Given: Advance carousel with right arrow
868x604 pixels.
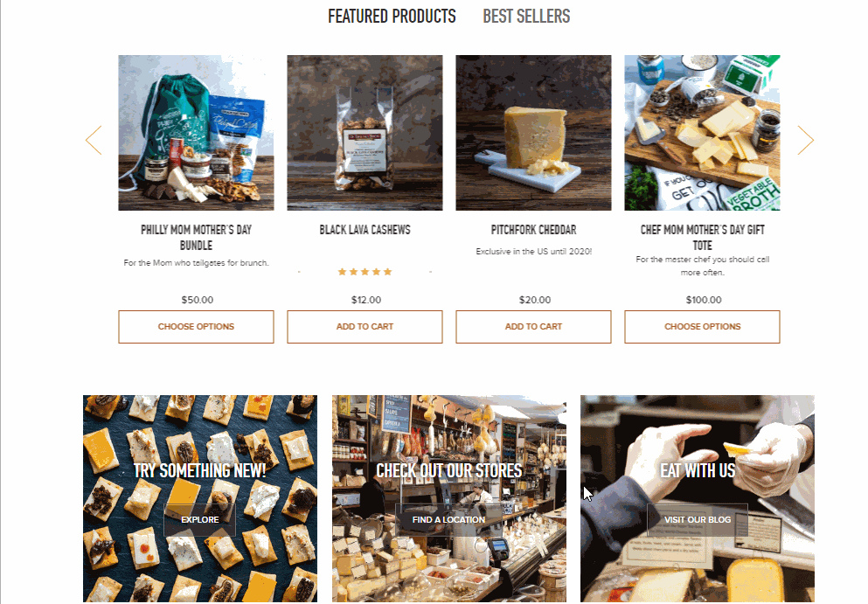Looking at the screenshot, I should 805,140.
